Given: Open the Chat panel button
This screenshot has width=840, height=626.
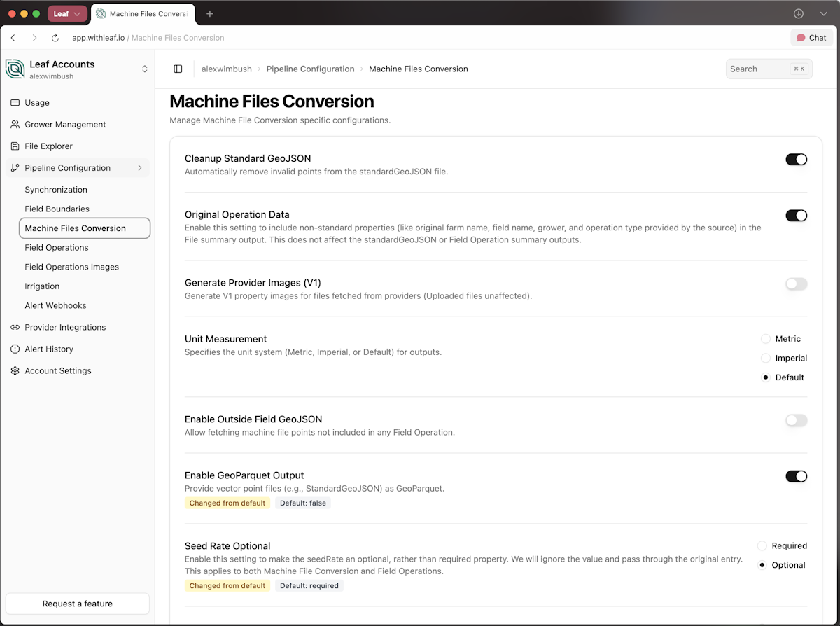Looking at the screenshot, I should point(811,38).
